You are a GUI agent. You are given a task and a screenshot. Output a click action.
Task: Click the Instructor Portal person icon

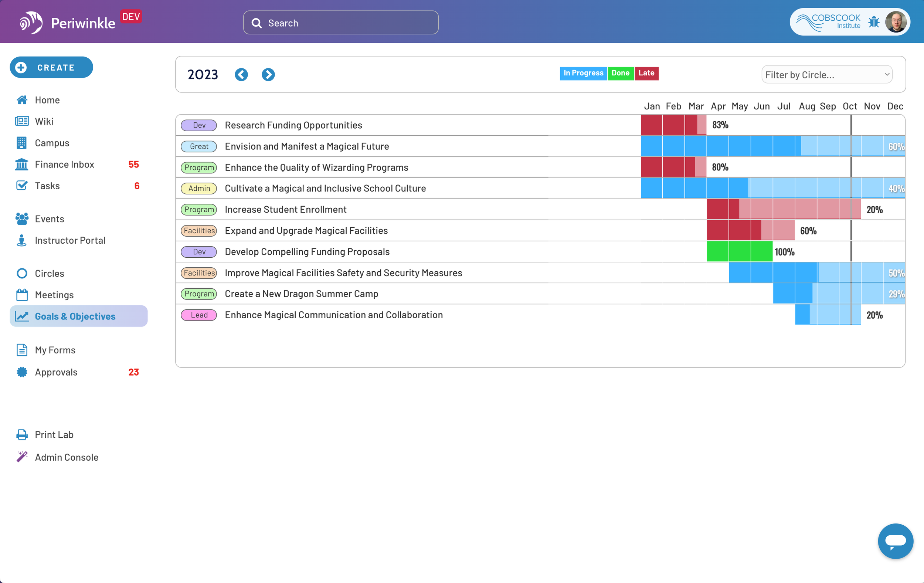(22, 240)
